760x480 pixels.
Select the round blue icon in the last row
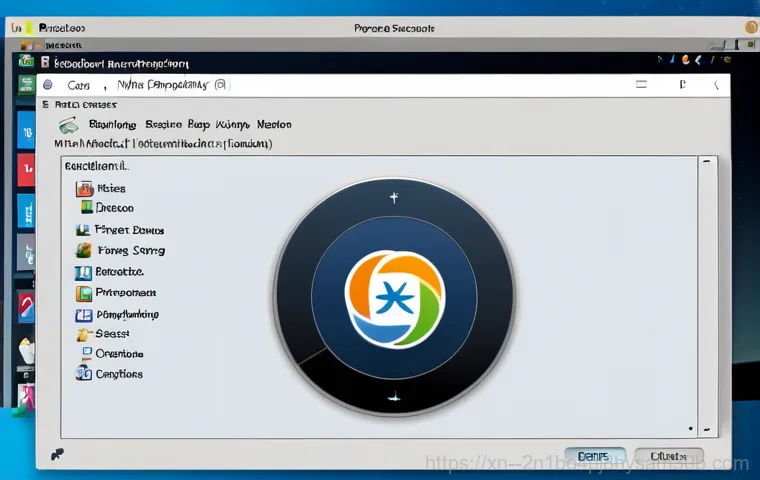(83, 373)
